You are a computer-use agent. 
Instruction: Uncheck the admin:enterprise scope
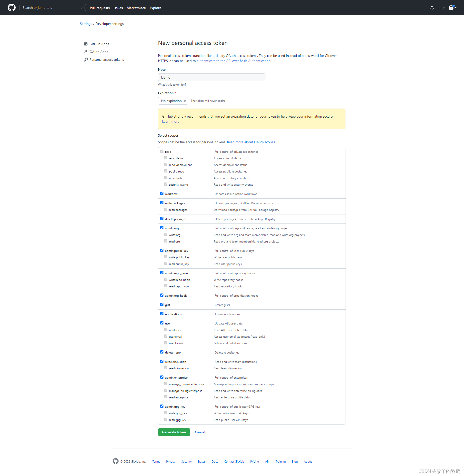pyautogui.click(x=162, y=377)
